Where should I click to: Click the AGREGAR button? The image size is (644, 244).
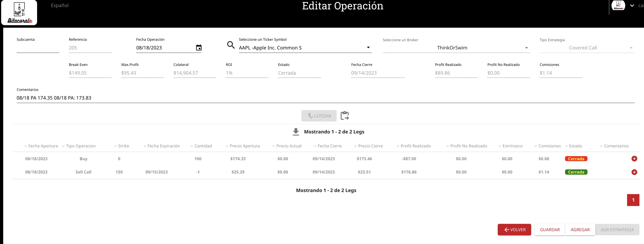click(x=580, y=230)
